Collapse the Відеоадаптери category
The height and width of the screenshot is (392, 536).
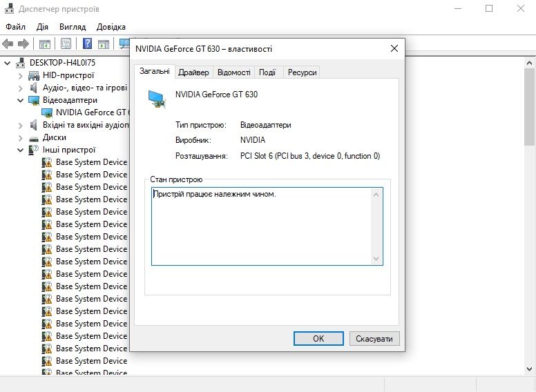[x=21, y=100]
